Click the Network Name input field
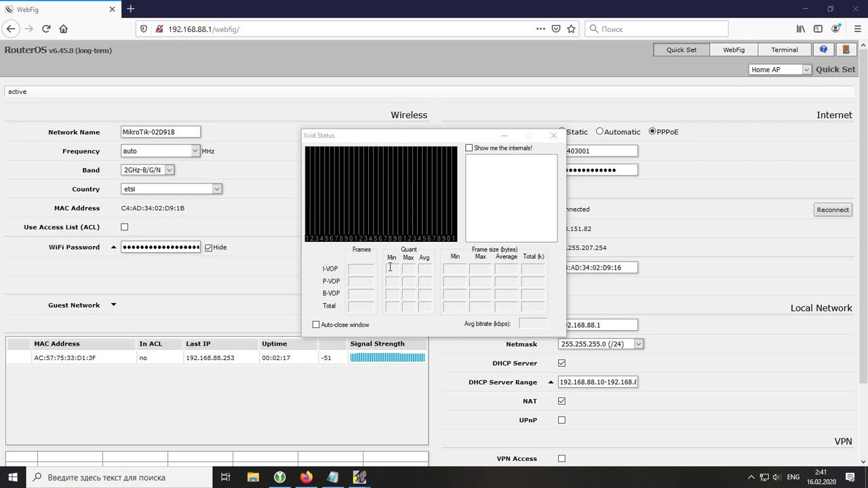The height and width of the screenshot is (488, 868). [161, 132]
